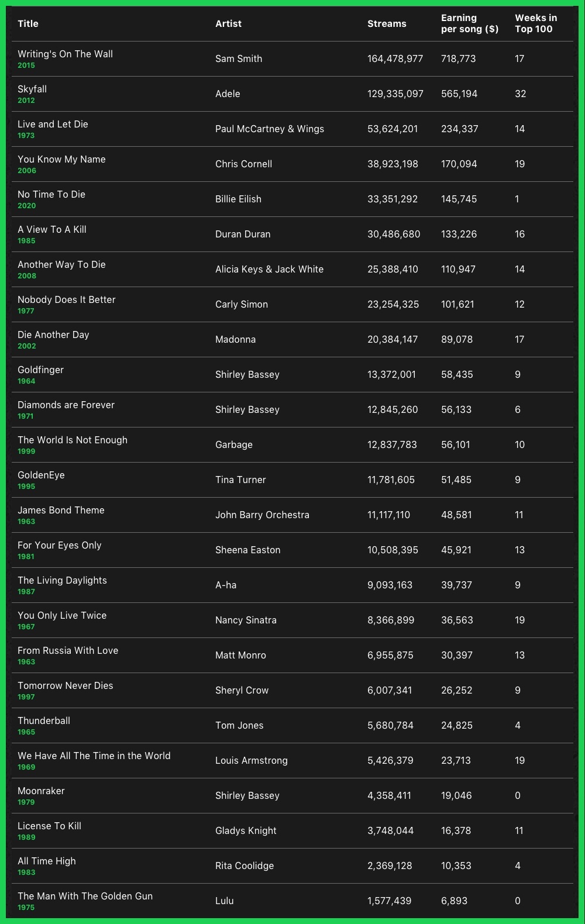Click the Title column header
585x924 pixels.
pos(28,24)
